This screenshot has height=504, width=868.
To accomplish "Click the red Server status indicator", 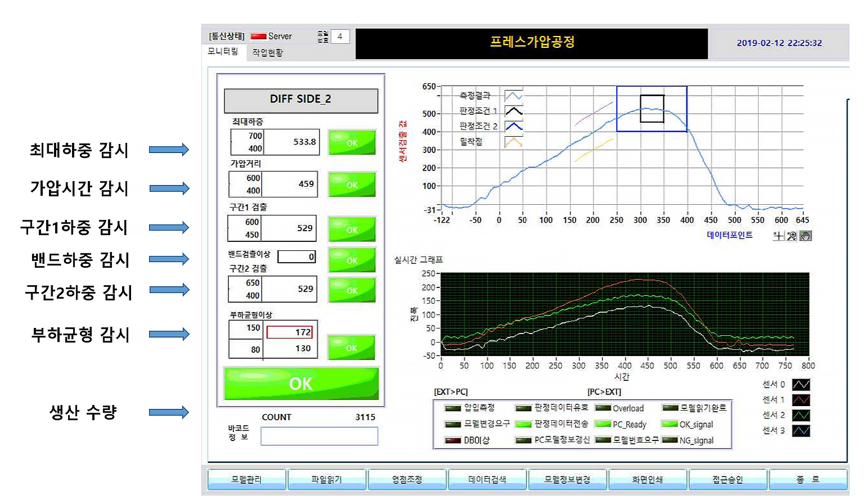I will pos(259,37).
